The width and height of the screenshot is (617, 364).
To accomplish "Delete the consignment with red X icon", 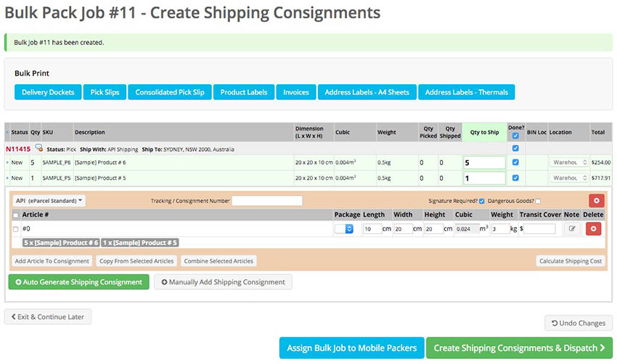I will [596, 200].
